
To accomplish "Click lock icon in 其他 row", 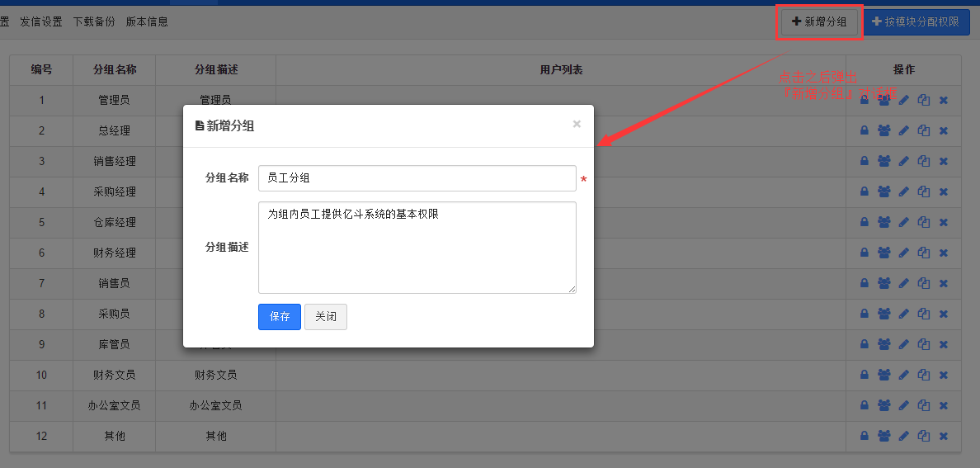I will (x=865, y=436).
